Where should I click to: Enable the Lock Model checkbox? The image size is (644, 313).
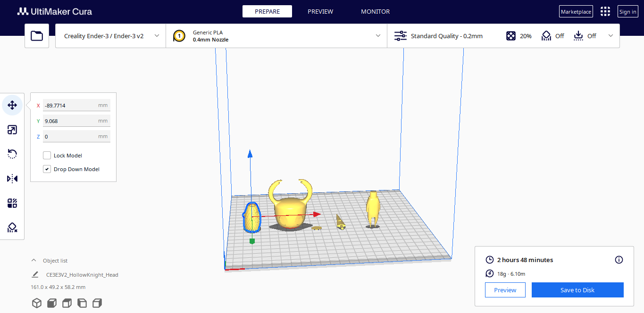[x=47, y=156]
